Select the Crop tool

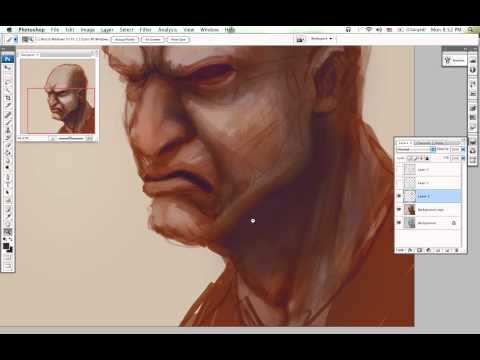pos(8,98)
